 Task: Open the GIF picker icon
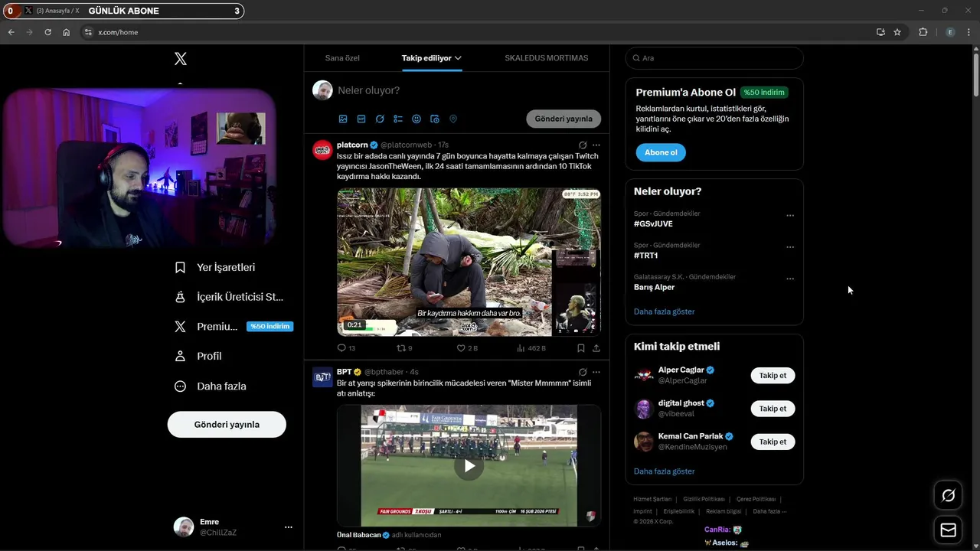pyautogui.click(x=361, y=119)
